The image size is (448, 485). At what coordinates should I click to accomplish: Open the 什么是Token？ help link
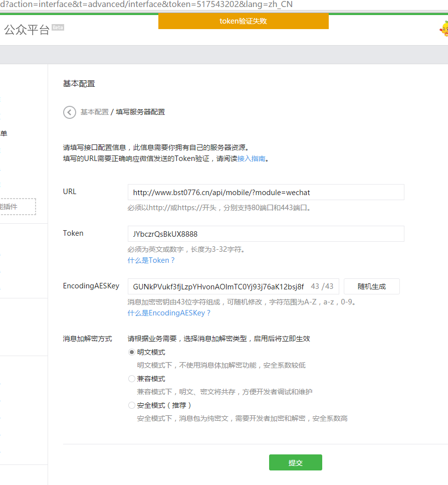(151, 260)
